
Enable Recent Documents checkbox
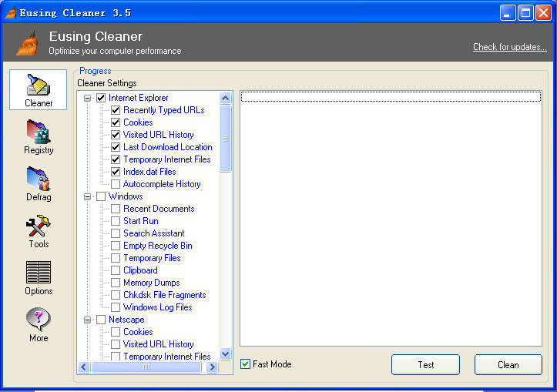click(x=116, y=209)
